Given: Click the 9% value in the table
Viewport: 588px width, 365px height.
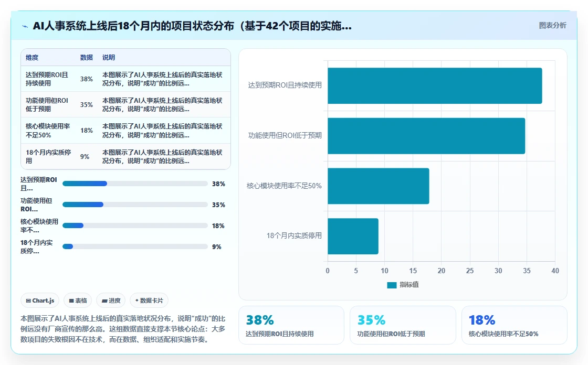Looking at the screenshot, I should click(x=85, y=157).
